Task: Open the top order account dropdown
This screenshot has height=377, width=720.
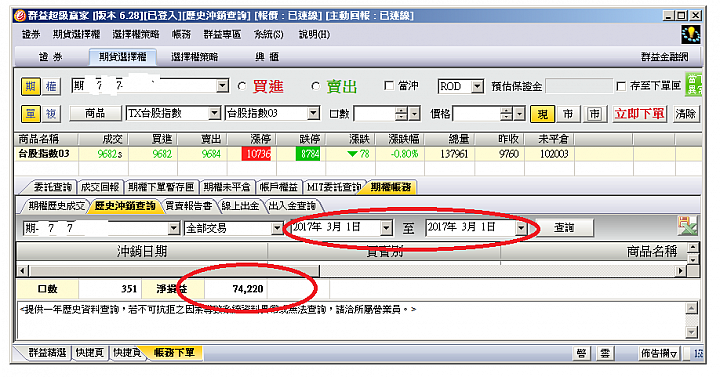Action: coord(222,86)
